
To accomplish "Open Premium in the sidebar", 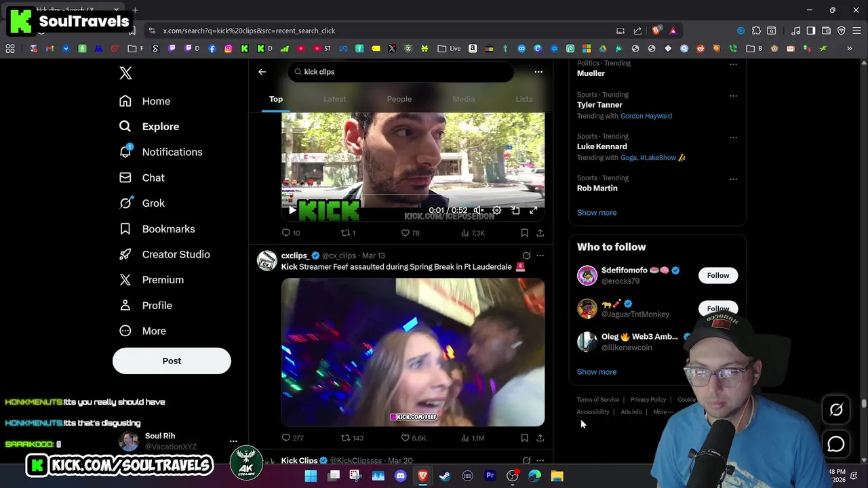I will click(x=151, y=280).
